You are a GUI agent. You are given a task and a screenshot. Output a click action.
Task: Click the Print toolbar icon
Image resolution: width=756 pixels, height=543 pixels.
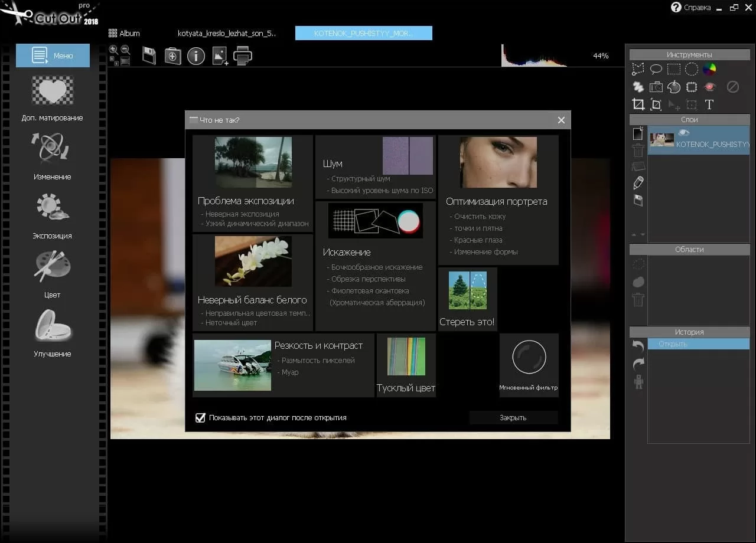[x=243, y=56]
